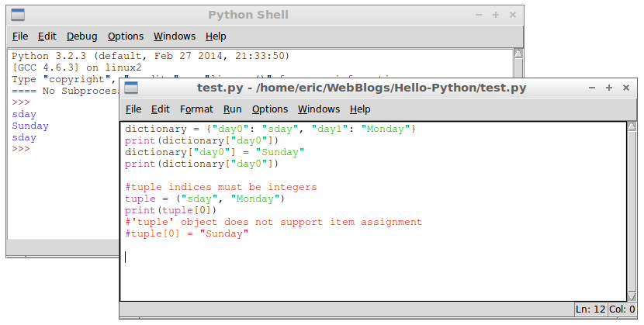644x325 pixels.
Task: Click the Python 3.2.3 version line in Shell
Action: [151, 56]
